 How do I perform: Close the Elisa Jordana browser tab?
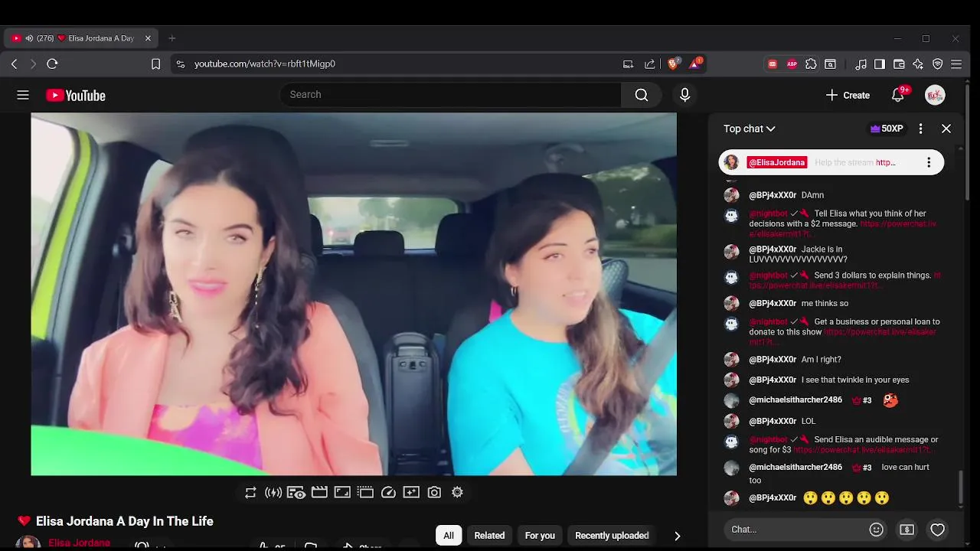point(149,38)
